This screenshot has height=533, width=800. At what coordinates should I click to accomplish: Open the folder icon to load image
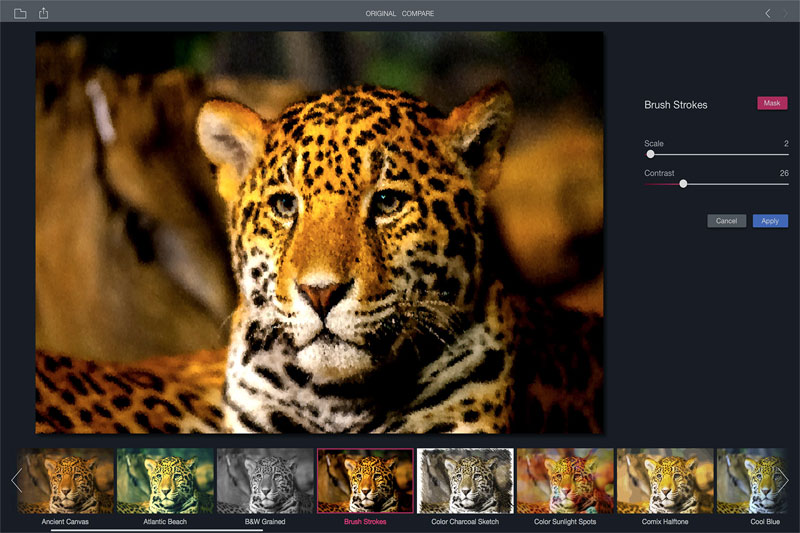pos(20,13)
